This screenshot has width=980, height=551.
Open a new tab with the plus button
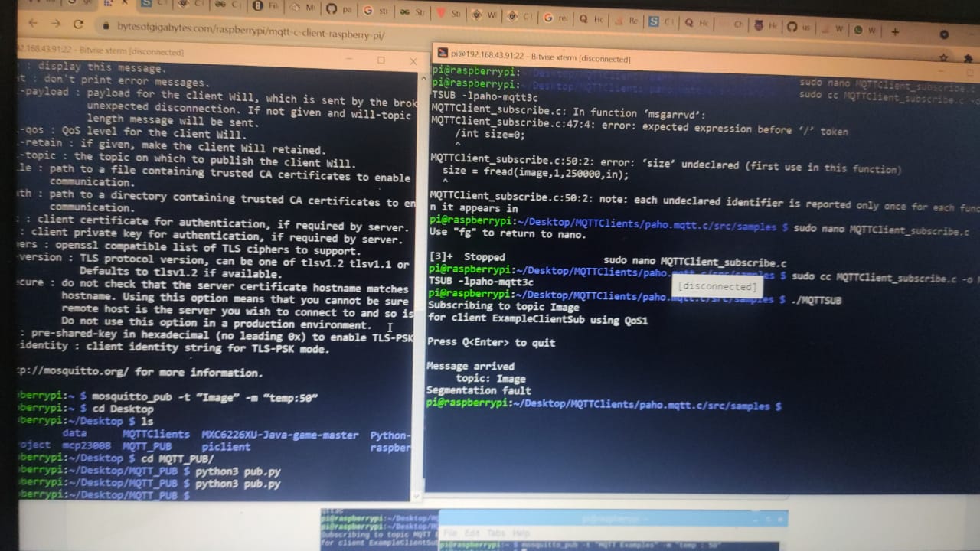point(894,31)
